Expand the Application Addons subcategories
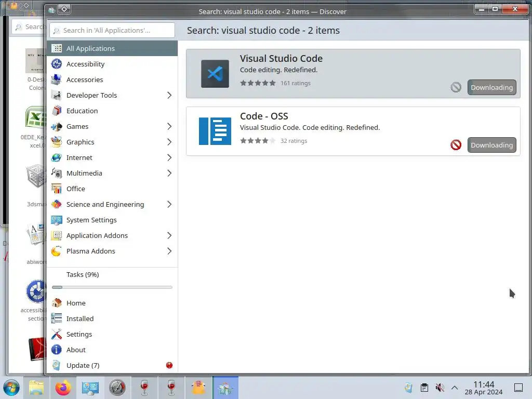532x399 pixels. coord(169,236)
